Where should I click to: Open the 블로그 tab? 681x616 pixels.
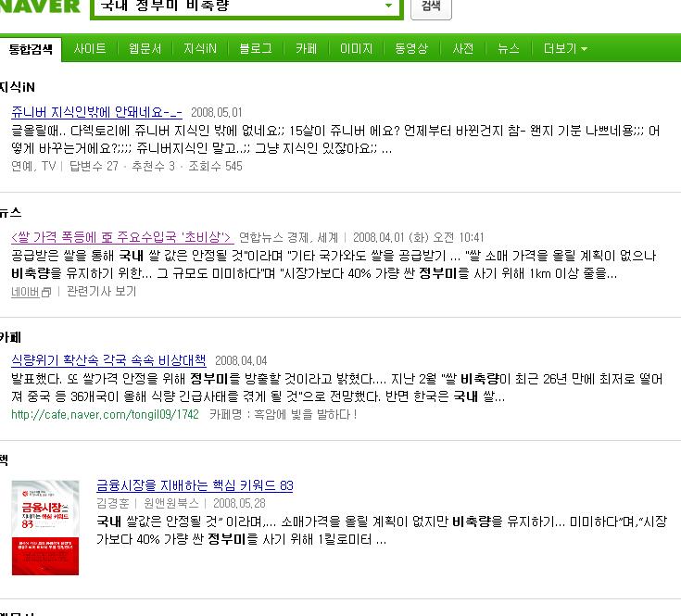tap(256, 48)
